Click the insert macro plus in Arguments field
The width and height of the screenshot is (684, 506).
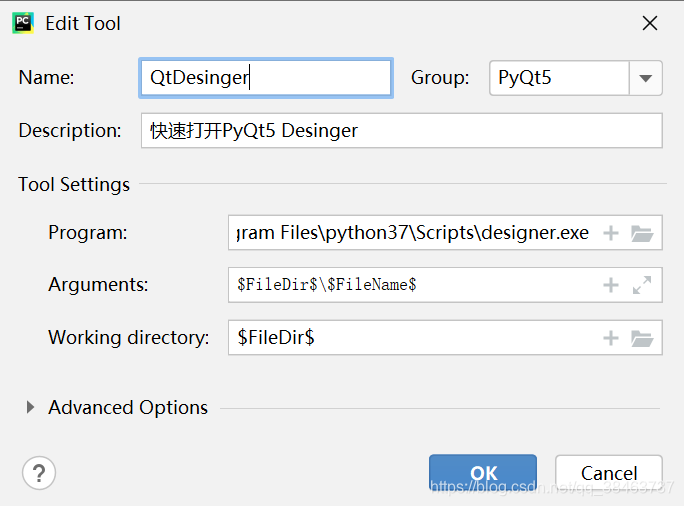tap(611, 285)
